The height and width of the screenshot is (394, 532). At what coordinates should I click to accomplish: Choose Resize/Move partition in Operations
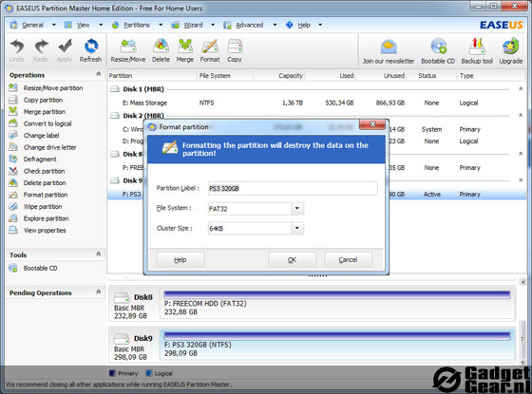point(46,88)
